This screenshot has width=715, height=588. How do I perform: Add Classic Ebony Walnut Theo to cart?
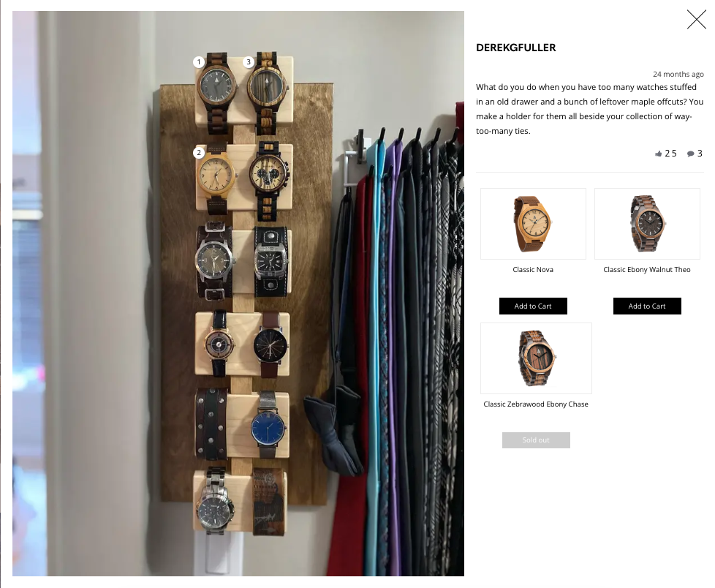tap(647, 306)
